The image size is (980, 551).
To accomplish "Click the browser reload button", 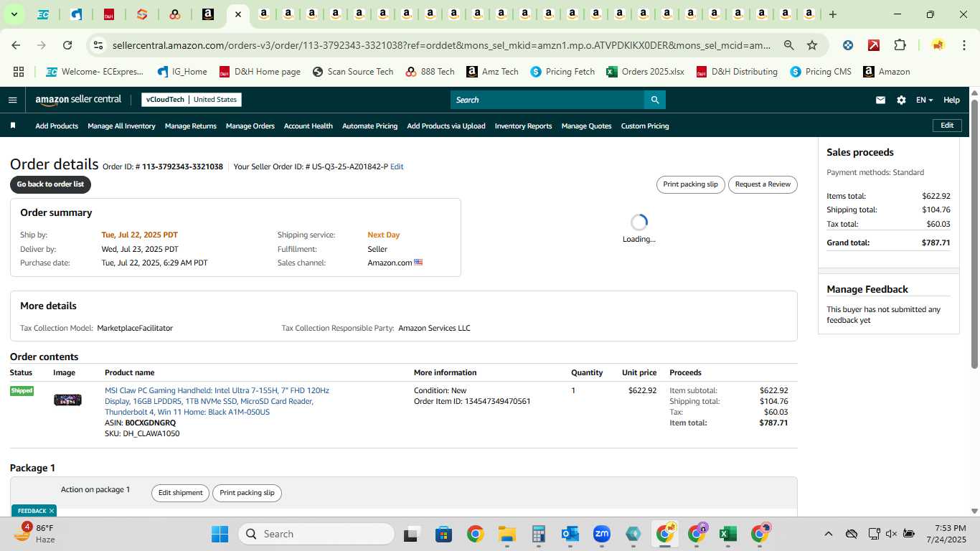I will pyautogui.click(x=67, y=45).
